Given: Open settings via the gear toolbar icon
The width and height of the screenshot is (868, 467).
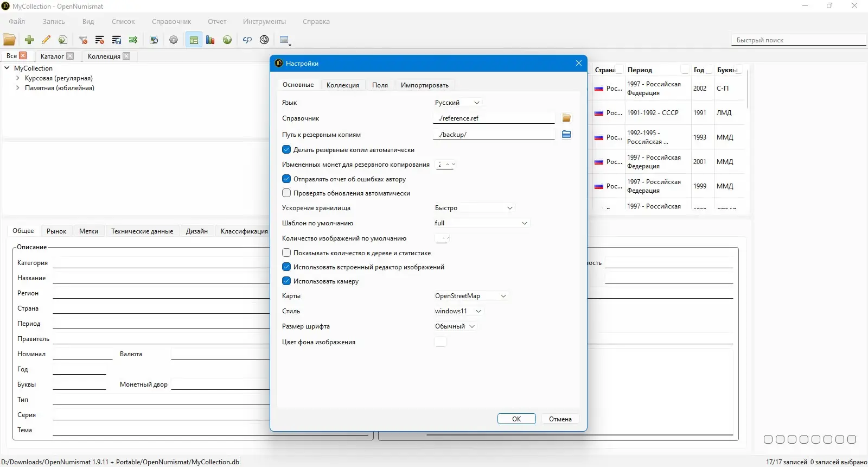Looking at the screenshot, I should point(174,40).
